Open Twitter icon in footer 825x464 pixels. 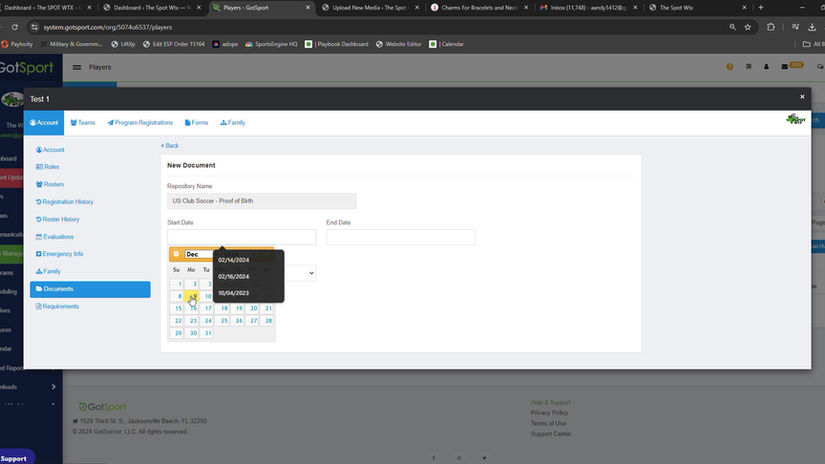click(484, 458)
